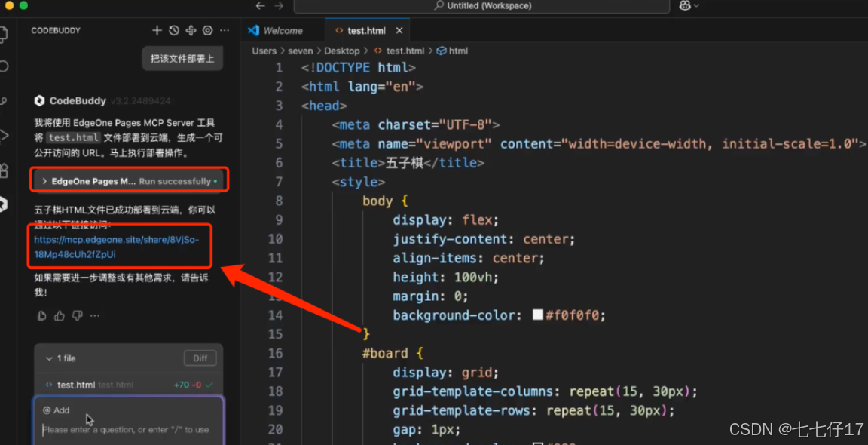This screenshot has height=445, width=868.
Task: Open Run and Debug in activity bar
Action: [3, 135]
